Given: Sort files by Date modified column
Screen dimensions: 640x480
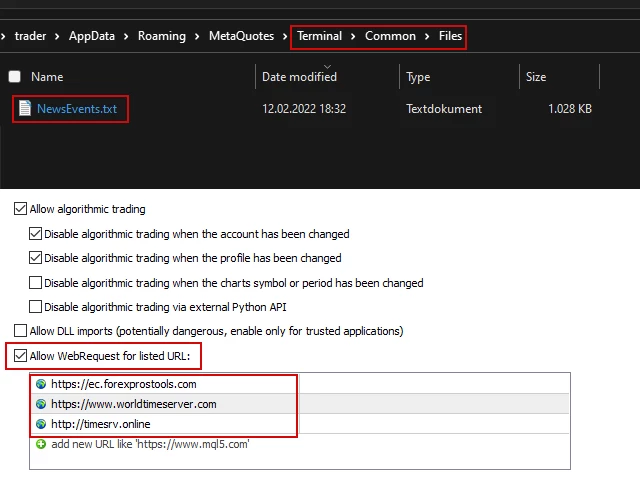Looking at the screenshot, I should click(x=299, y=77).
